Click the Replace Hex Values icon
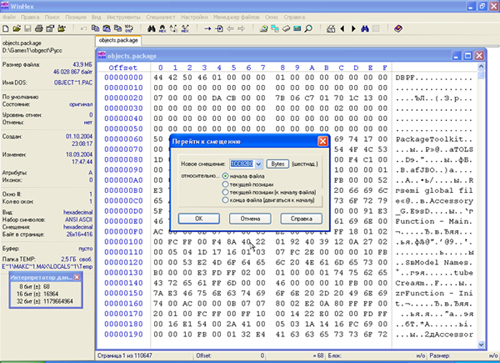The width and height of the screenshot is (500, 363). point(185,29)
